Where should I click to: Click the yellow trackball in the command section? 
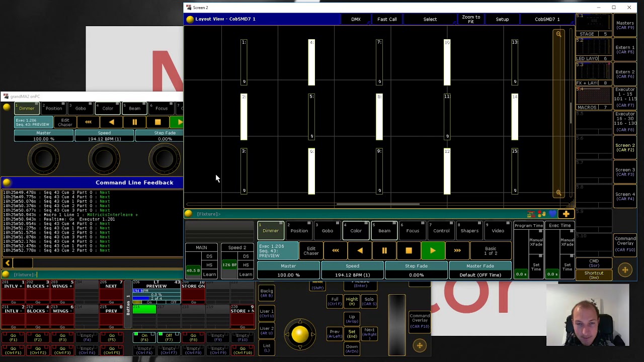coord(300,334)
